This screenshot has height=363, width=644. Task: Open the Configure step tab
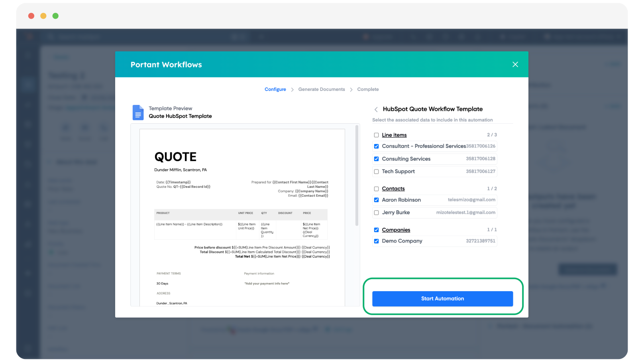(275, 89)
